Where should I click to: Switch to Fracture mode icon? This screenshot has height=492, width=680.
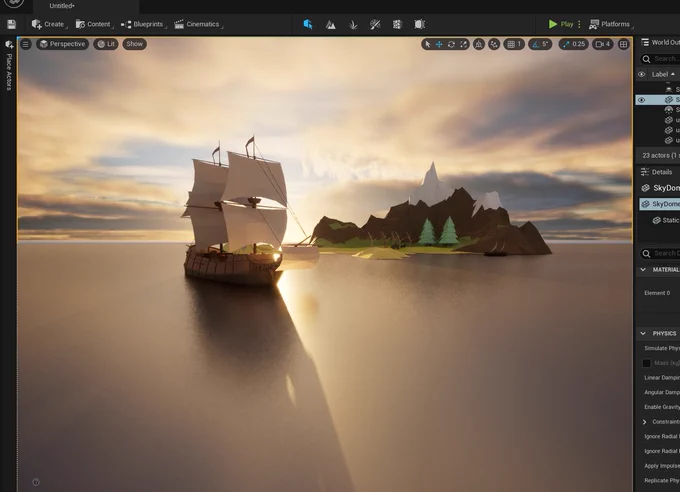point(397,25)
